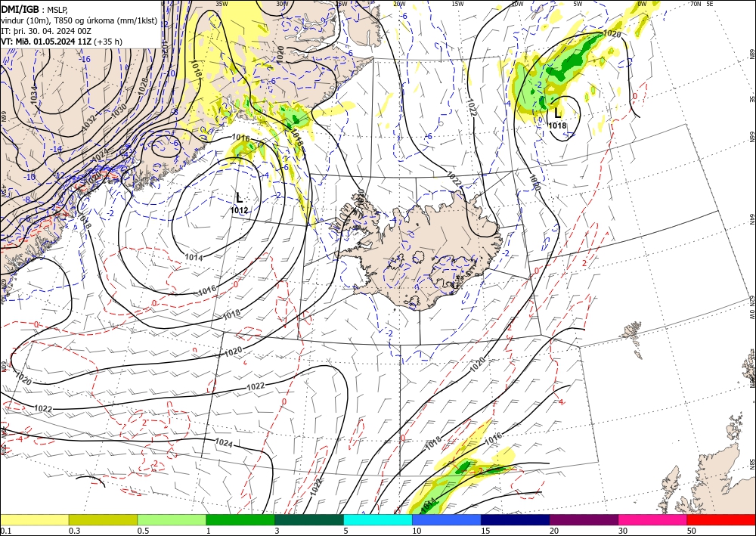
Task: Click the '1034' isobar label over Greenland
Action: 33,95
